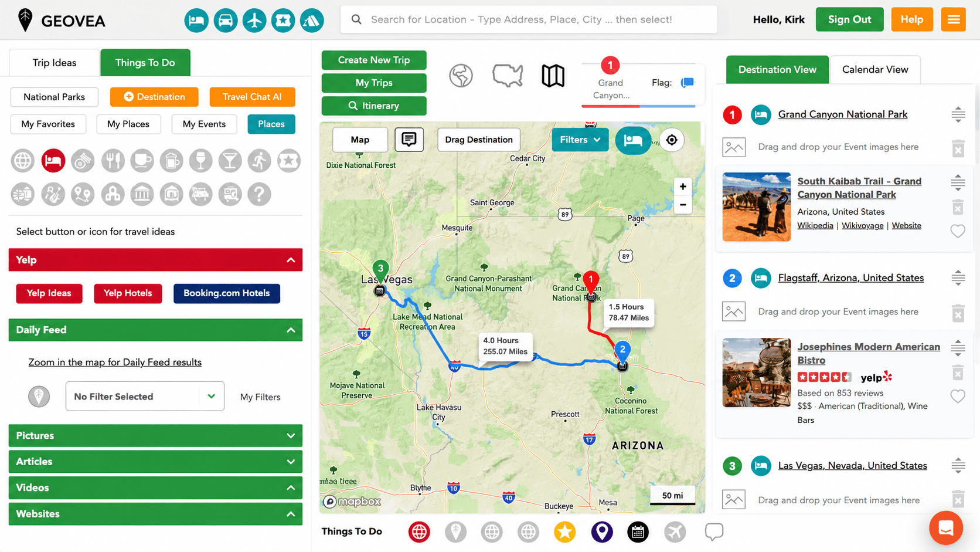
Task: Open the orange hamburger menu
Action: [954, 19]
